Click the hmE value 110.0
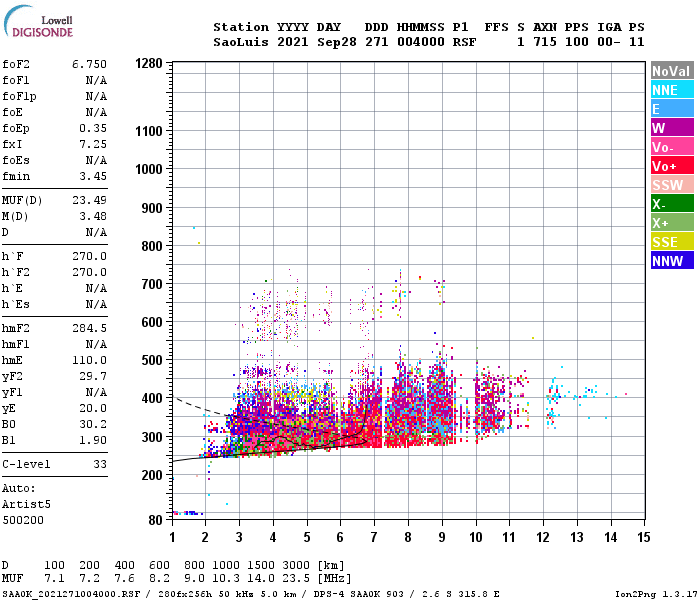The image size is (700, 600). click(x=90, y=360)
